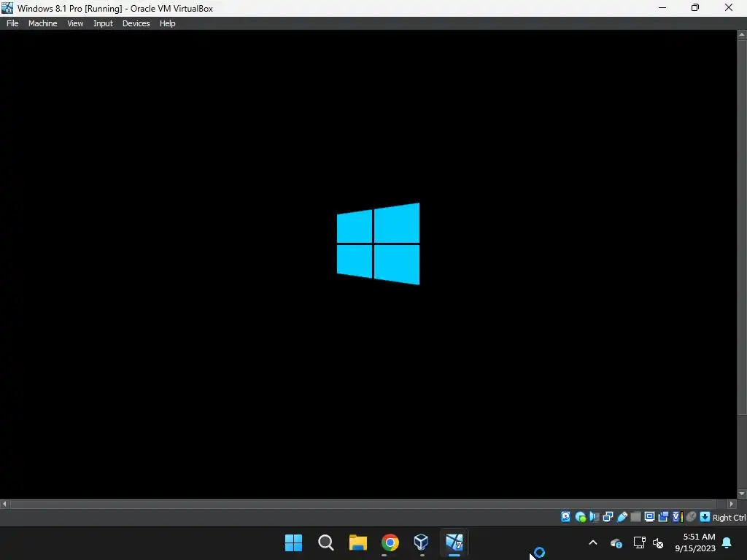The width and height of the screenshot is (747, 560).
Task: Click the shared folders status icon
Action: [x=635, y=517]
